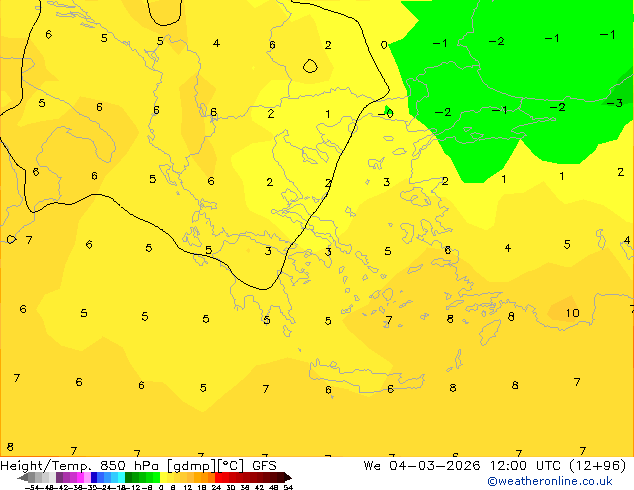
Task: Click the '-0' temperature value on the map
Action: 385,114
